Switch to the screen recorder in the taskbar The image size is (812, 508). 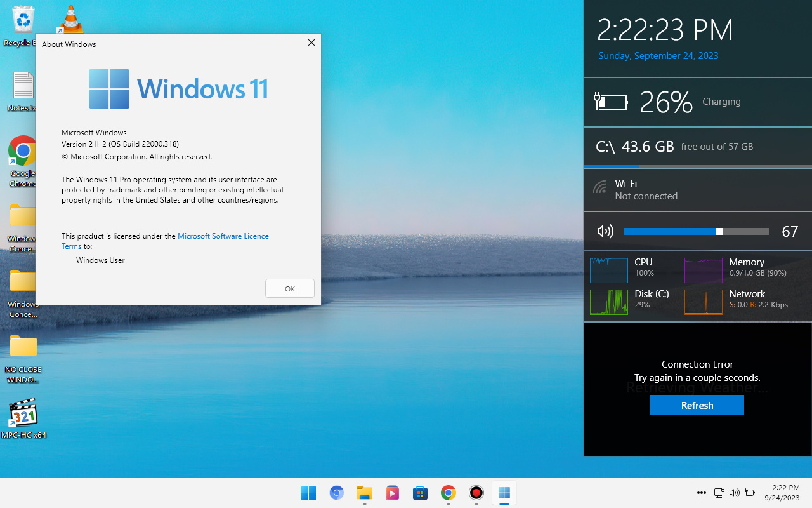point(476,493)
